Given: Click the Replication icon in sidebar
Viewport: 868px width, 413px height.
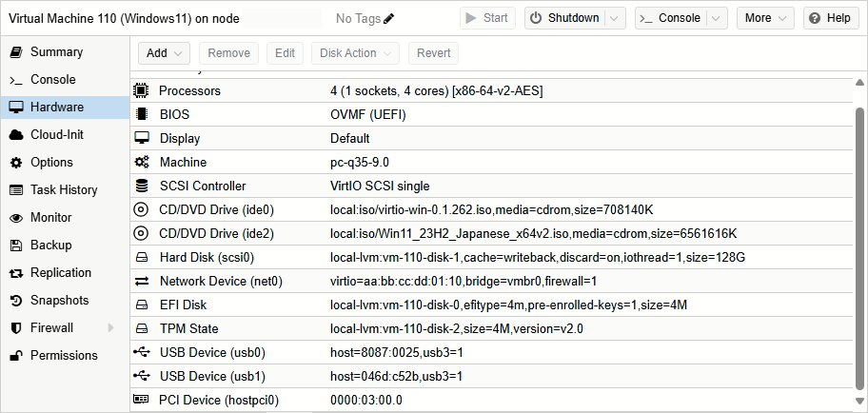Looking at the screenshot, I should [x=16, y=273].
